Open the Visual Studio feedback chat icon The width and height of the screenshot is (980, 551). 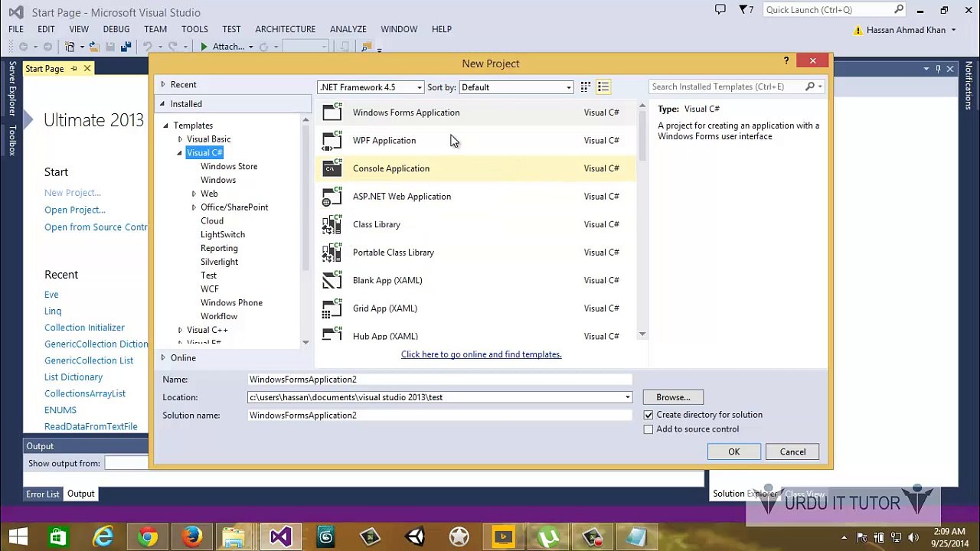click(x=720, y=10)
